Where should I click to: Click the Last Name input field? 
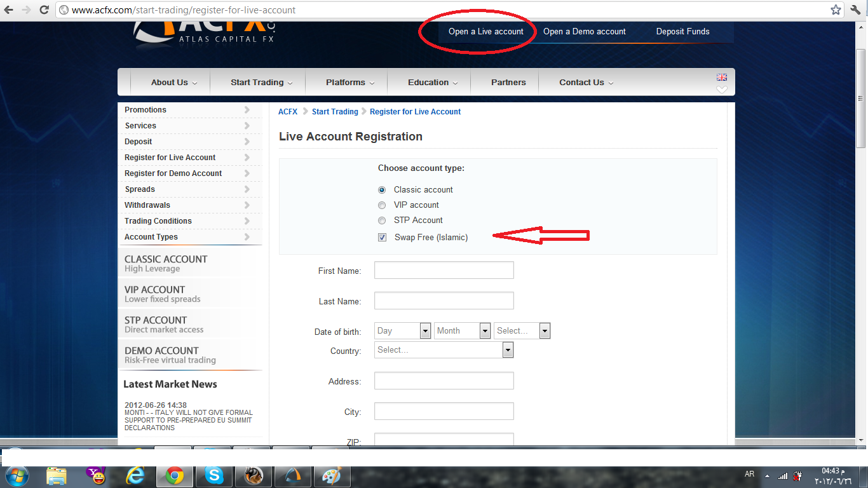click(444, 301)
